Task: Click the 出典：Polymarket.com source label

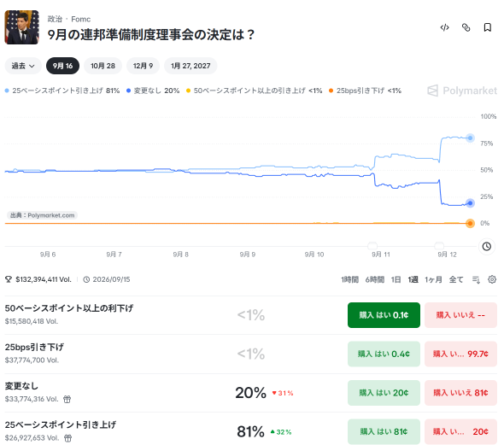Action: pos(42,215)
